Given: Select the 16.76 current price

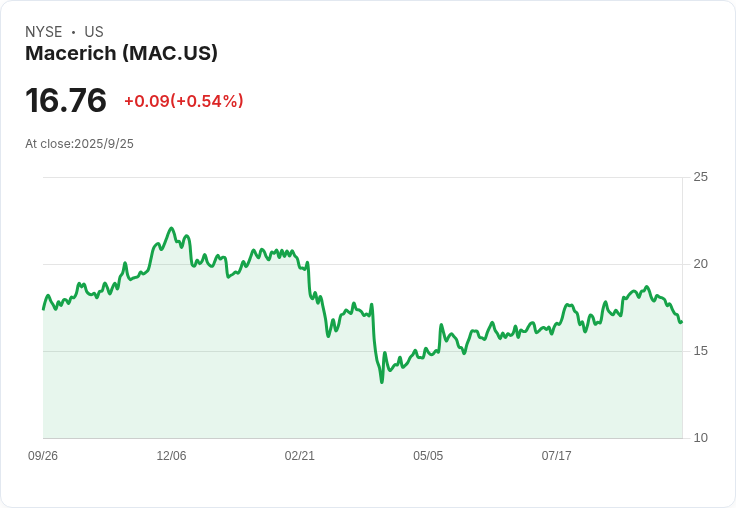Looking at the screenshot, I should [x=66, y=101].
